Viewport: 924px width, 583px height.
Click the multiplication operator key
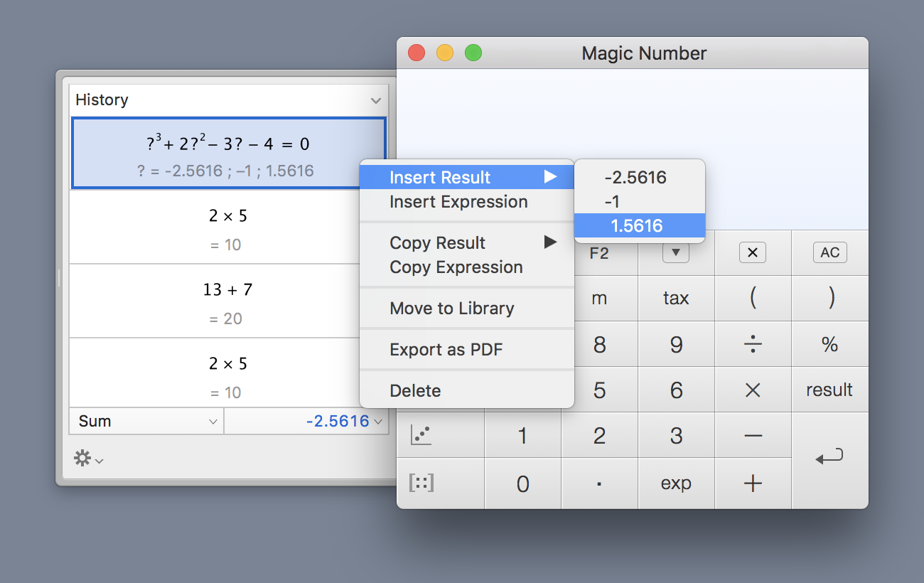(x=753, y=390)
